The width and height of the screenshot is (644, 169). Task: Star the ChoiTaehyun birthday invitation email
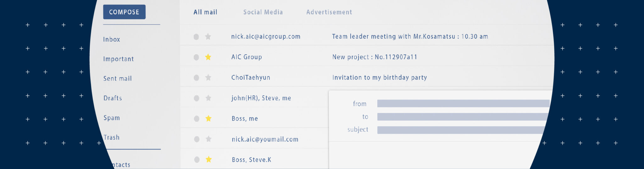point(208,78)
